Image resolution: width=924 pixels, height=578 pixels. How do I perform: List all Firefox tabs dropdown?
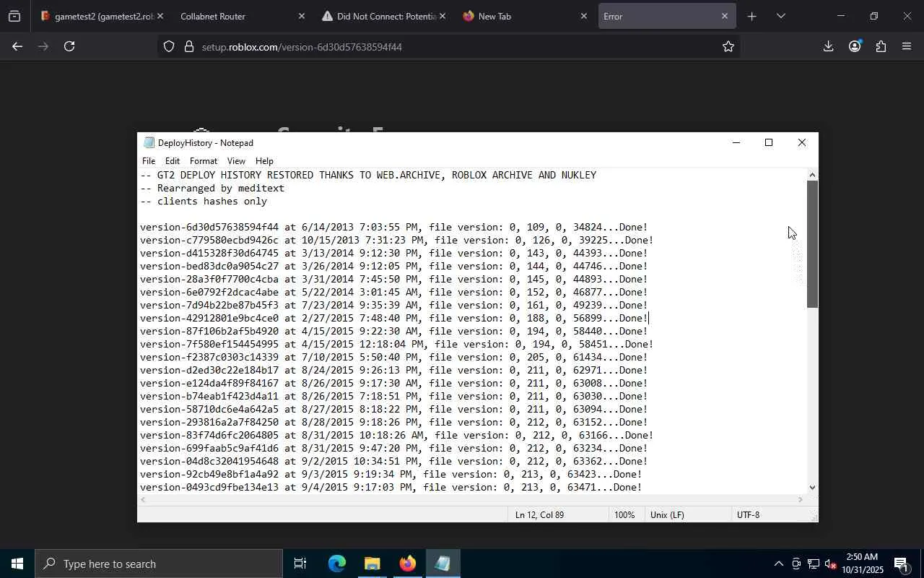coord(780,16)
